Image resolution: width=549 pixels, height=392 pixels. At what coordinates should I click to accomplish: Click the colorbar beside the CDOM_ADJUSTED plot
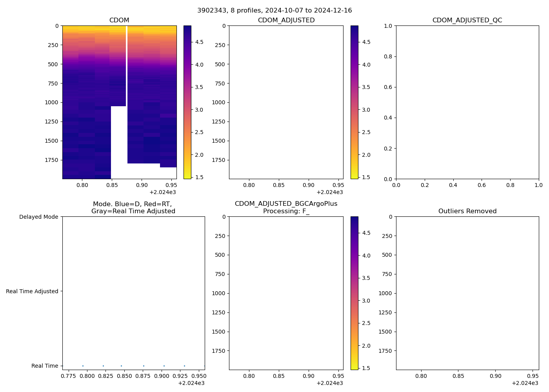[354, 102]
